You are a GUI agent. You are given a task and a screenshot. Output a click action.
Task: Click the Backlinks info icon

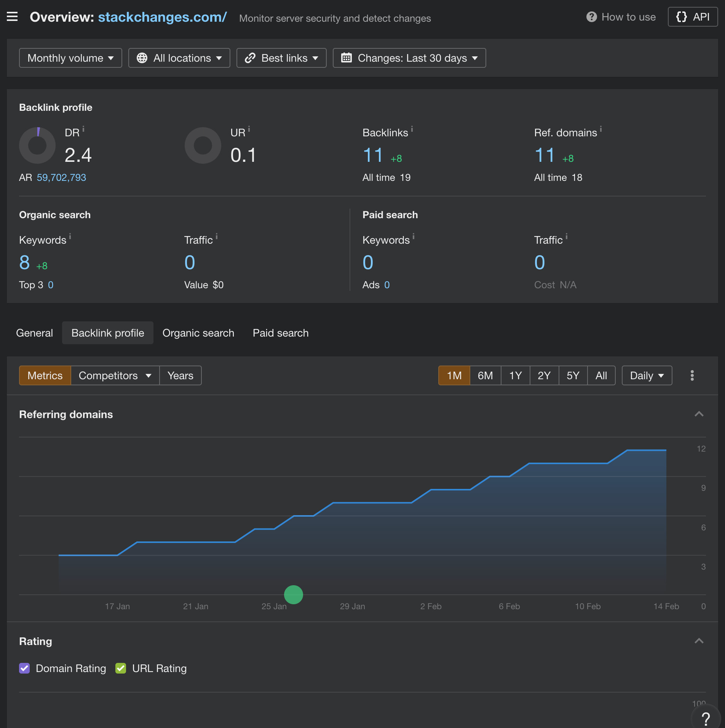412,129
